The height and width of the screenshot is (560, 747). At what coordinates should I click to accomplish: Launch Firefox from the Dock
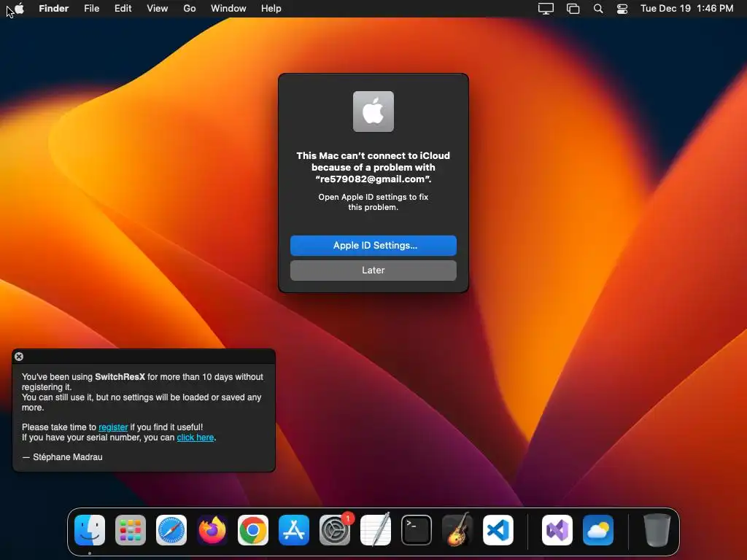[212, 530]
